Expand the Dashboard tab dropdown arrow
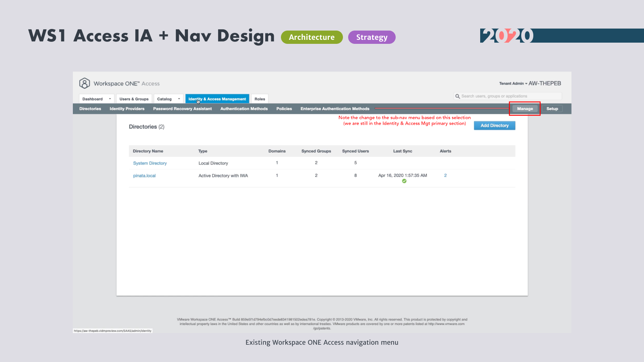644x362 pixels. (x=110, y=99)
